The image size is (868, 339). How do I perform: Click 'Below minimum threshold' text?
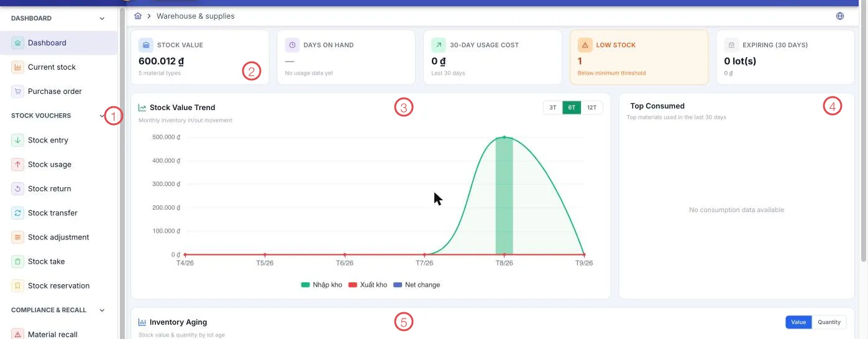click(611, 73)
